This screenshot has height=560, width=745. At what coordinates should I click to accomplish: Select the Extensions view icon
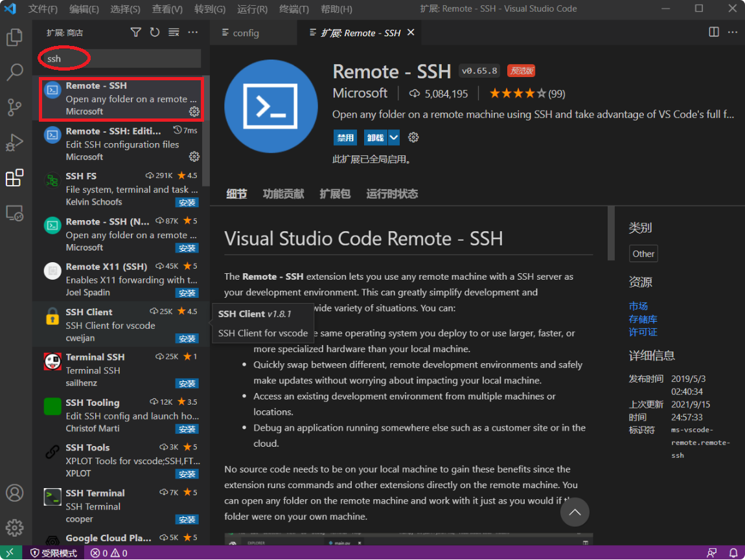tap(14, 177)
